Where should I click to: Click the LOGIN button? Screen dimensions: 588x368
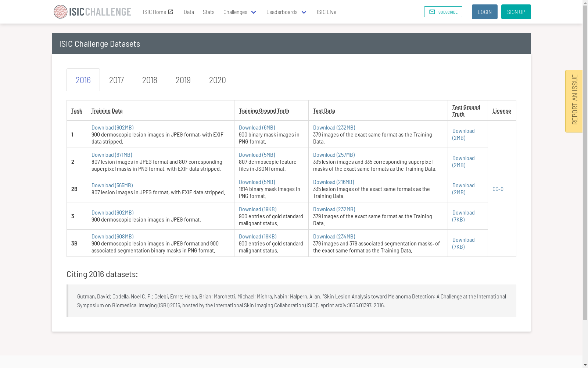pos(485,12)
